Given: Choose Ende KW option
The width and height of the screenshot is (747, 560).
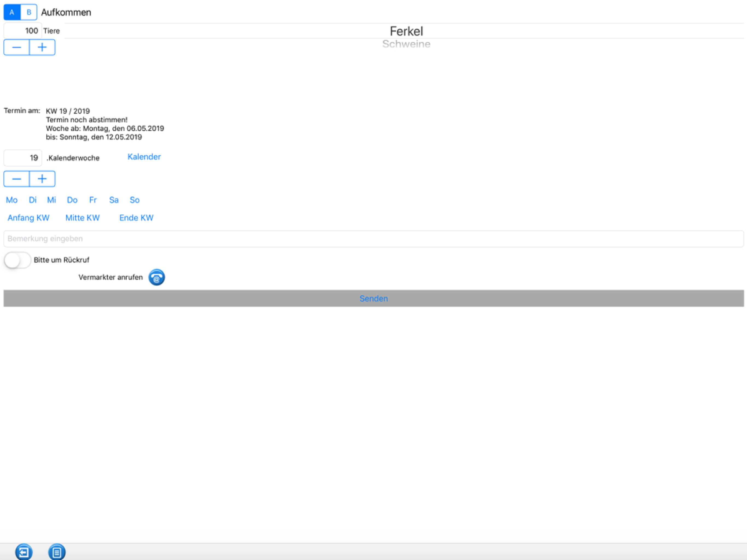Looking at the screenshot, I should [x=136, y=218].
